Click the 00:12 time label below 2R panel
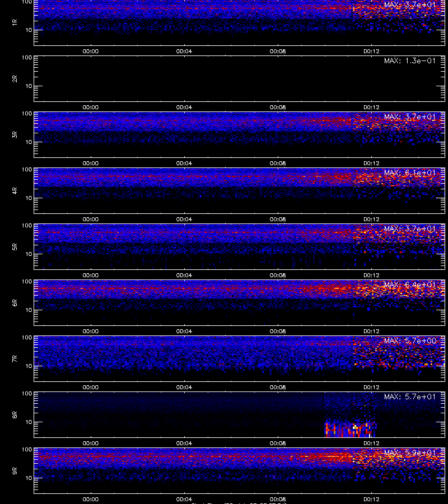Screen dimensions: 448x504 (371, 108)
